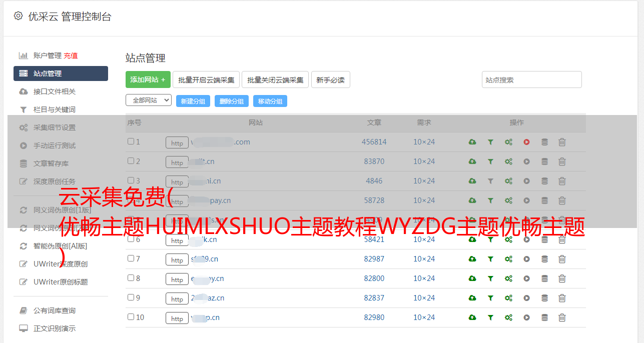Image resolution: width=644 pixels, height=343 pixels.
Task: Click the cloud upload icon in the 58728 row
Action: (x=472, y=200)
